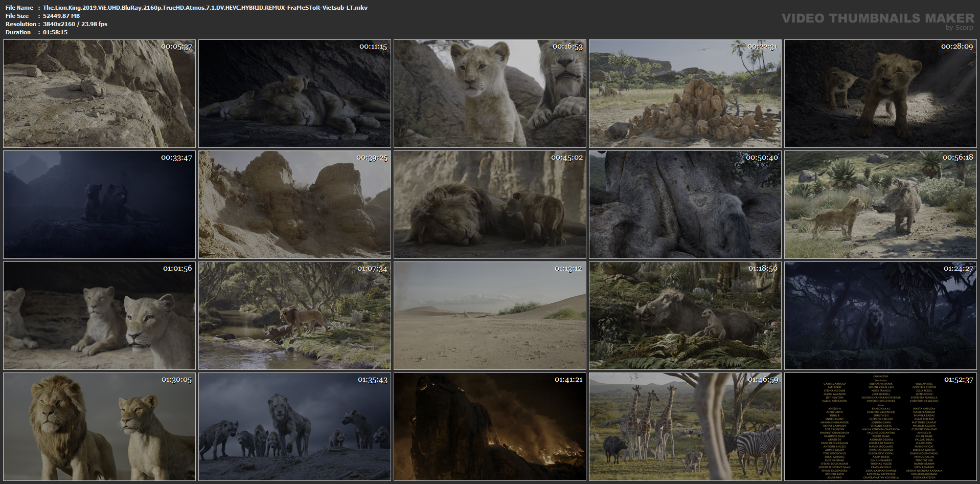The image size is (980, 484).
Task: Click the warthog thumbnail at 00:56:18
Action: click(880, 205)
